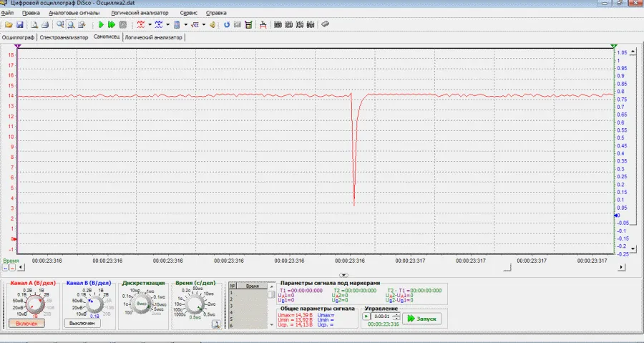Switch to the Спектроанализатор tab
This screenshot has width=644, height=343.
pos(64,37)
